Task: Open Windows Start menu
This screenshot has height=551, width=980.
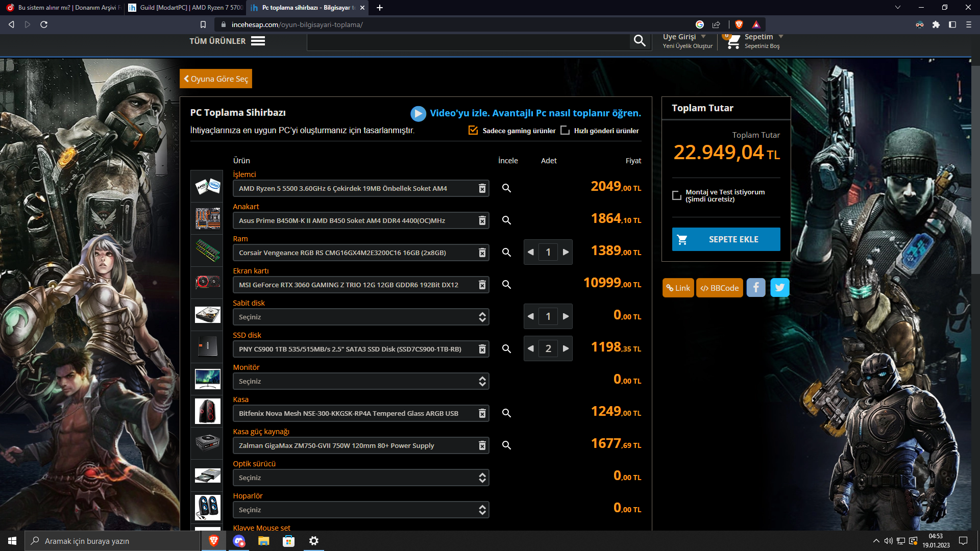Action: (x=12, y=541)
